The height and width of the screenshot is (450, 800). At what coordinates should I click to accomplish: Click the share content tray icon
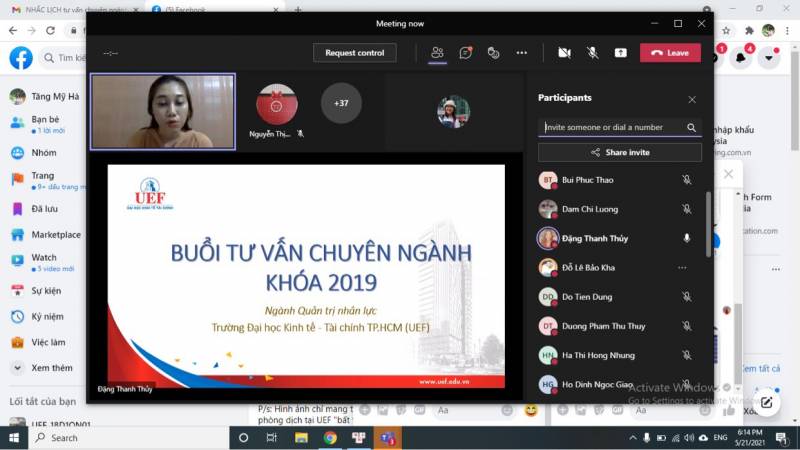click(621, 53)
